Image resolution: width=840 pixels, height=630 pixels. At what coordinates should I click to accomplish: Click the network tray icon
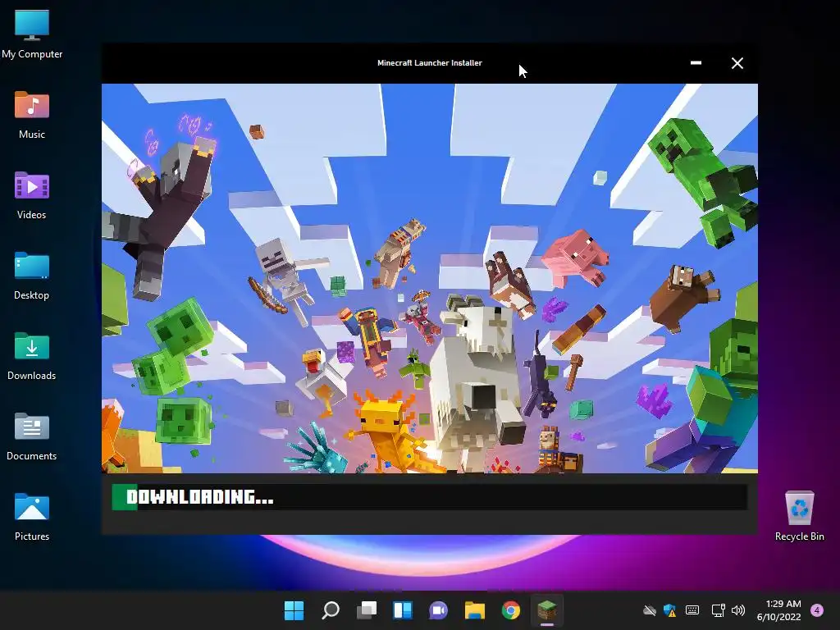click(x=718, y=610)
